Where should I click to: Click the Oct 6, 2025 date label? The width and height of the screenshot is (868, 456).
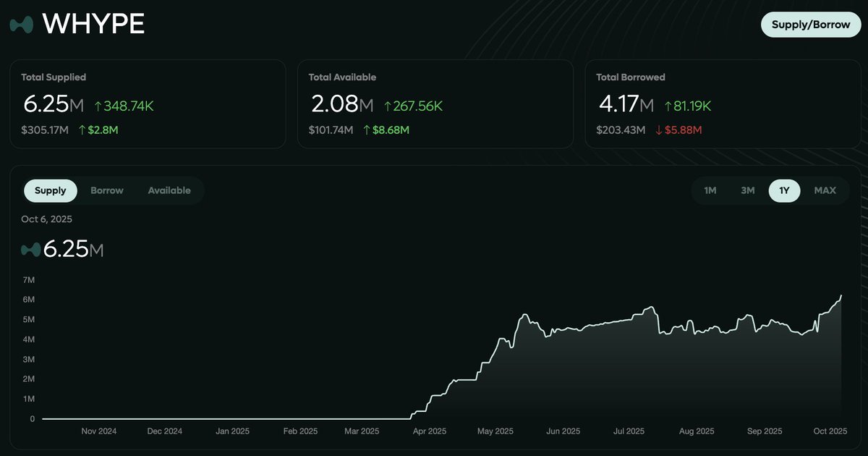tap(46, 219)
